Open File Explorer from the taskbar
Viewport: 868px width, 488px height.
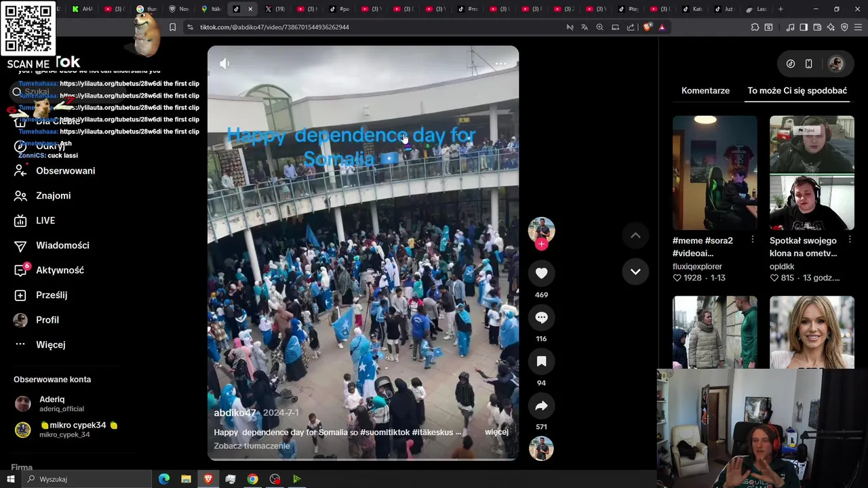click(x=186, y=479)
